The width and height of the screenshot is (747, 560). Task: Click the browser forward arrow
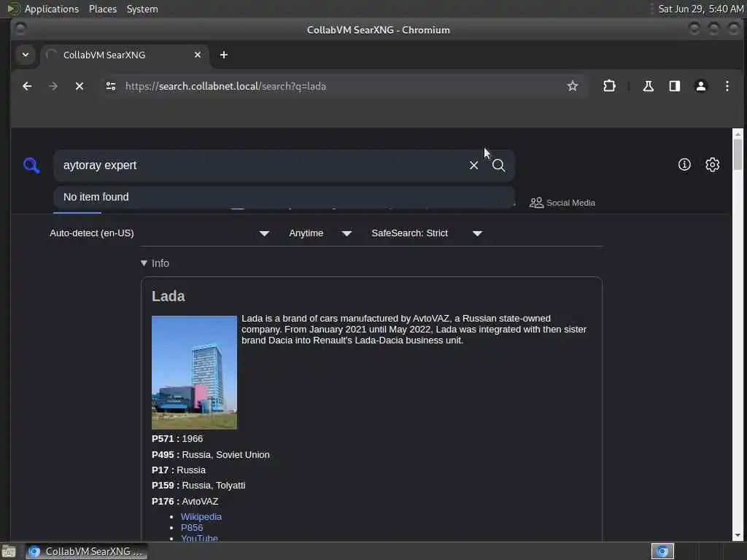click(53, 86)
